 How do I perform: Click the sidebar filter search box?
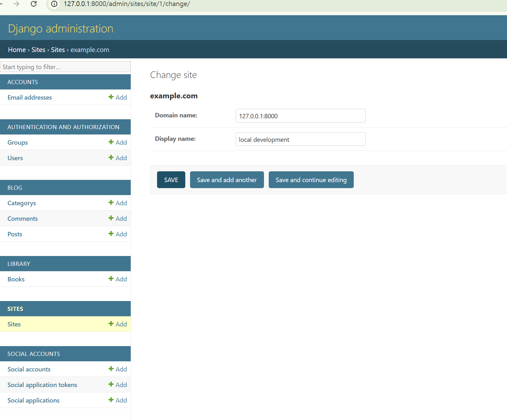pyautogui.click(x=65, y=67)
